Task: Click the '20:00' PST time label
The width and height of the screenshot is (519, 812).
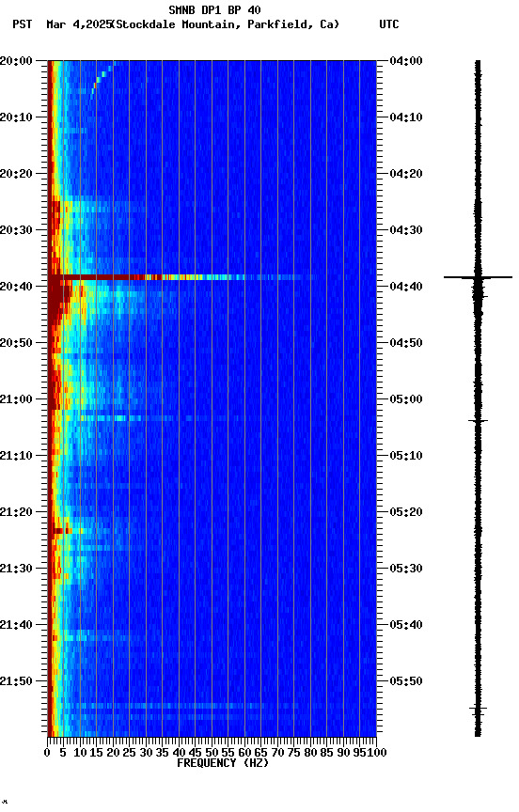Action: coord(16,60)
